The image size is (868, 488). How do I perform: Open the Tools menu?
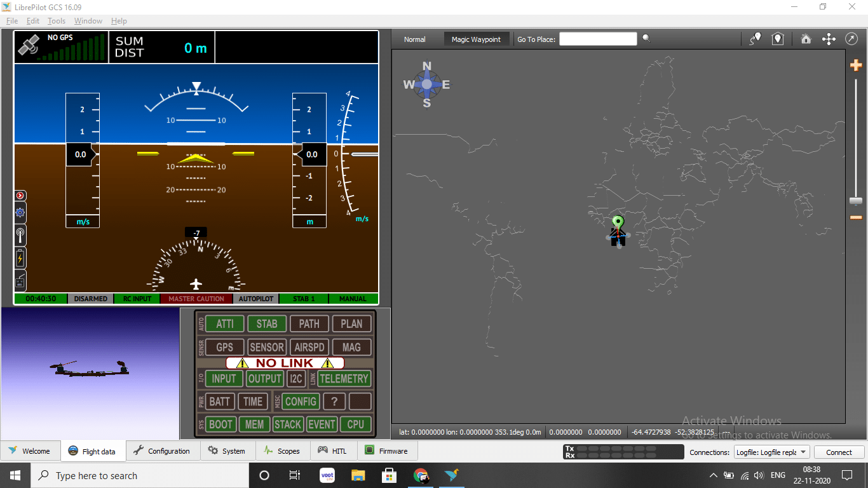tap(57, 21)
